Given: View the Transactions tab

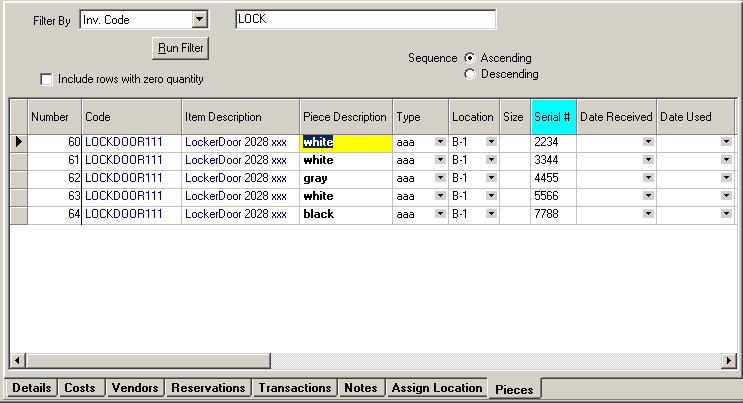Looking at the screenshot, I should (x=294, y=387).
